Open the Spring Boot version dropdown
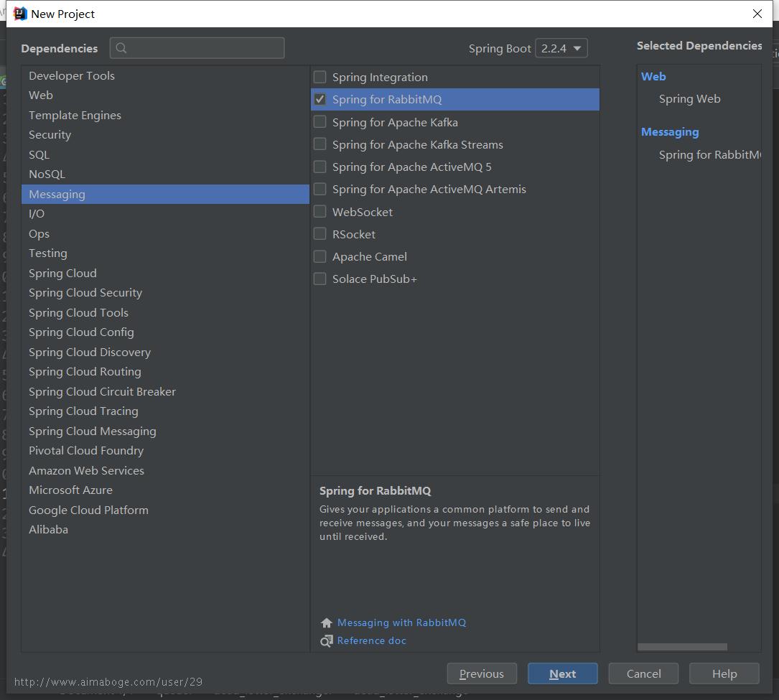The height and width of the screenshot is (700, 779). tap(561, 48)
